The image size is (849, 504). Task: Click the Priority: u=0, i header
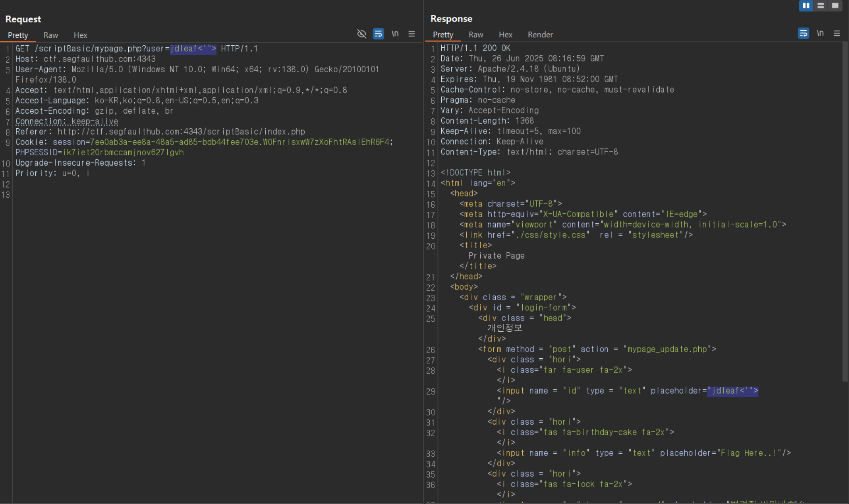pyautogui.click(x=52, y=173)
